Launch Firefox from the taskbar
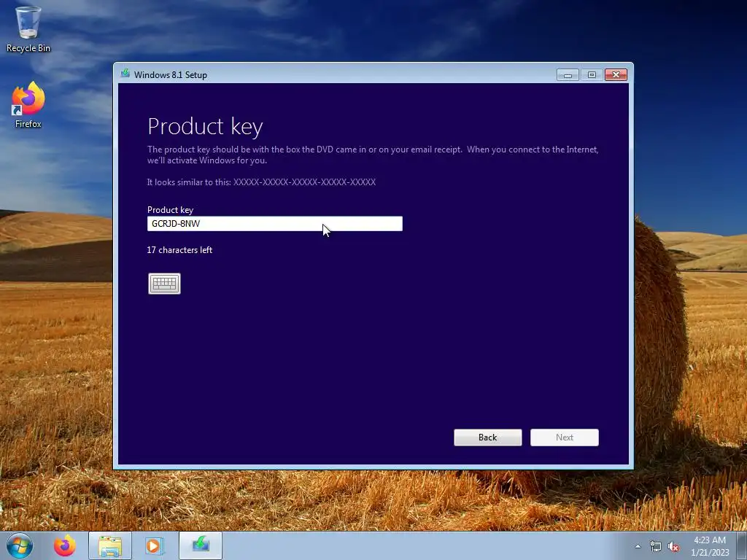Image resolution: width=747 pixels, height=560 pixels. pos(65,545)
